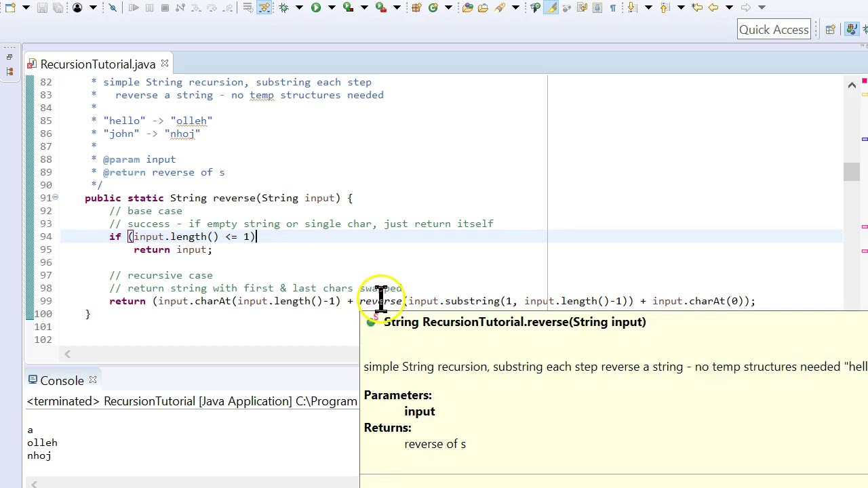Screen dimensions: 868x488
Task: Go to Last Edit Location icon
Action: 697,7
